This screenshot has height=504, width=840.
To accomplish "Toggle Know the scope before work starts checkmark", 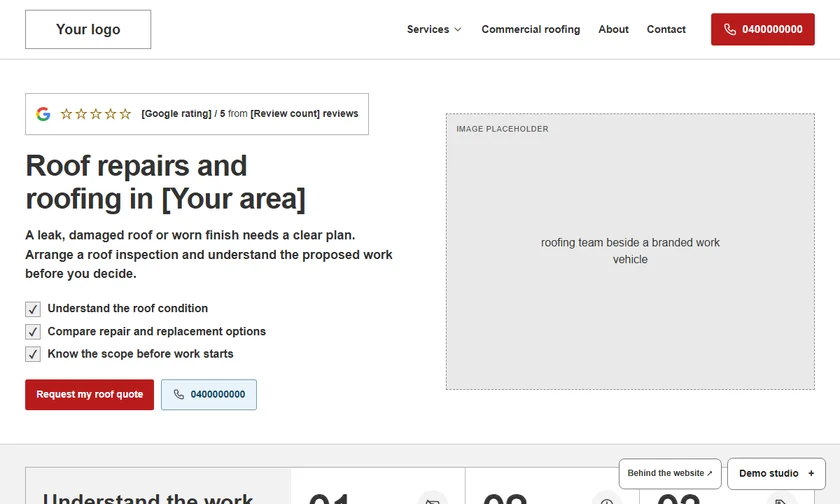I will 33,354.
